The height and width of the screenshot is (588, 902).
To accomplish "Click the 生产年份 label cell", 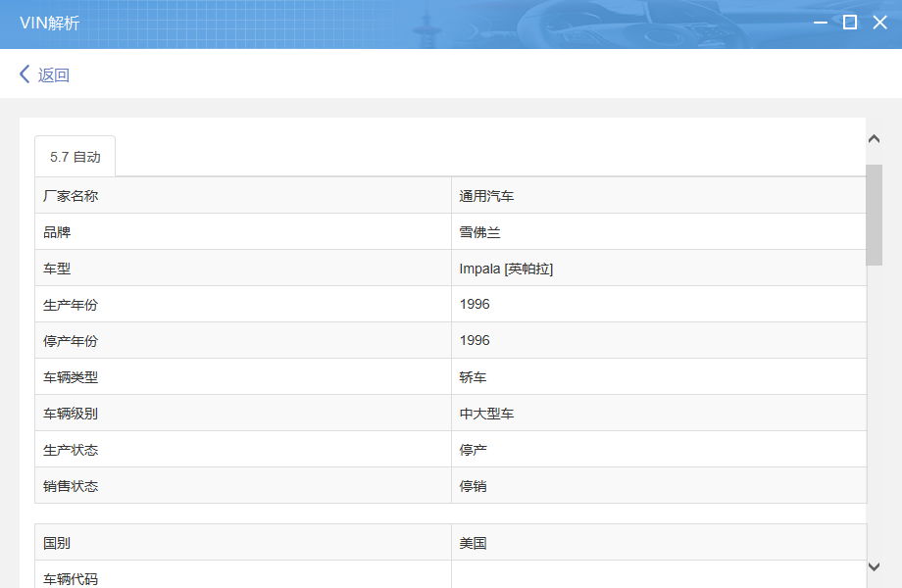I will [243, 304].
